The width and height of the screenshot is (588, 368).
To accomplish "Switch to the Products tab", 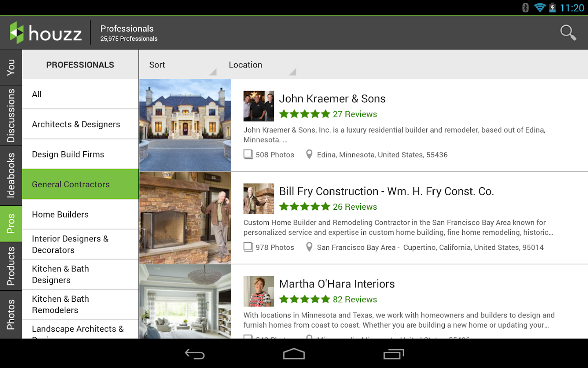I will point(11,267).
